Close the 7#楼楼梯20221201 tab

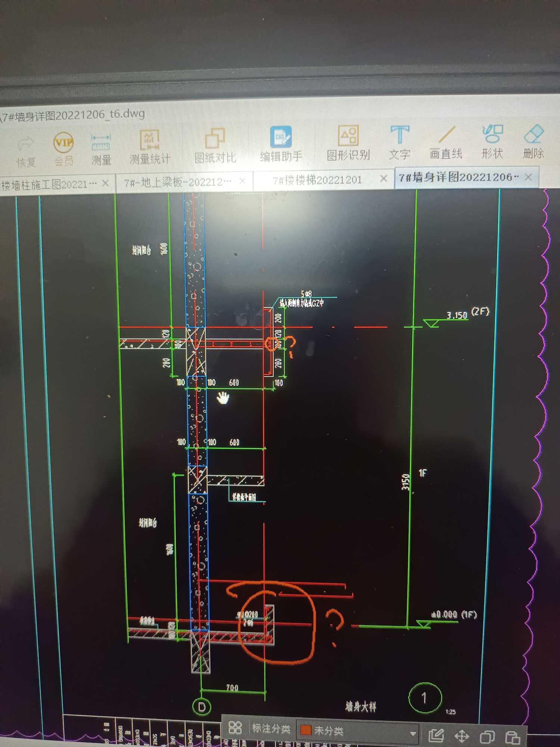tap(383, 179)
